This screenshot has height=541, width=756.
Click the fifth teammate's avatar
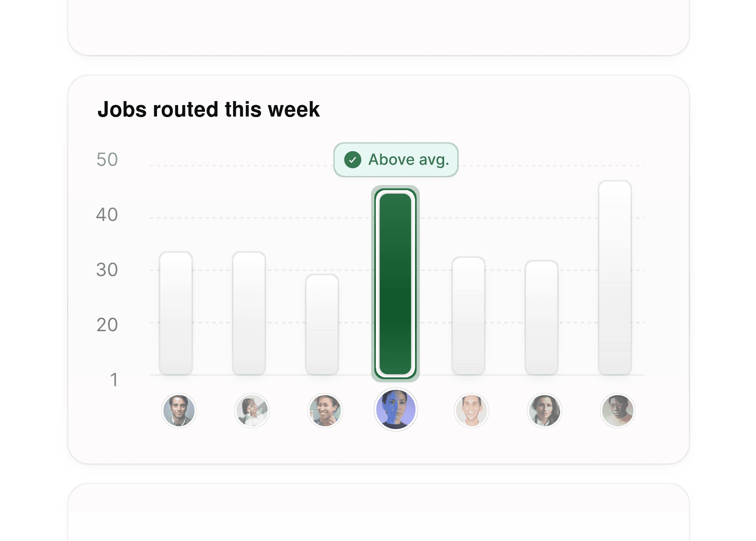click(x=471, y=410)
